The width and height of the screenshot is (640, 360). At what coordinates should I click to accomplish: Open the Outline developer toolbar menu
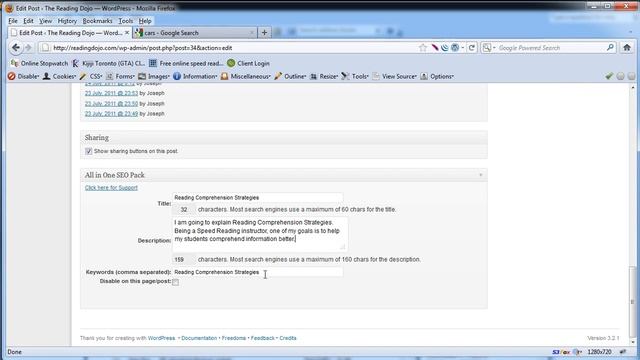tap(290, 76)
